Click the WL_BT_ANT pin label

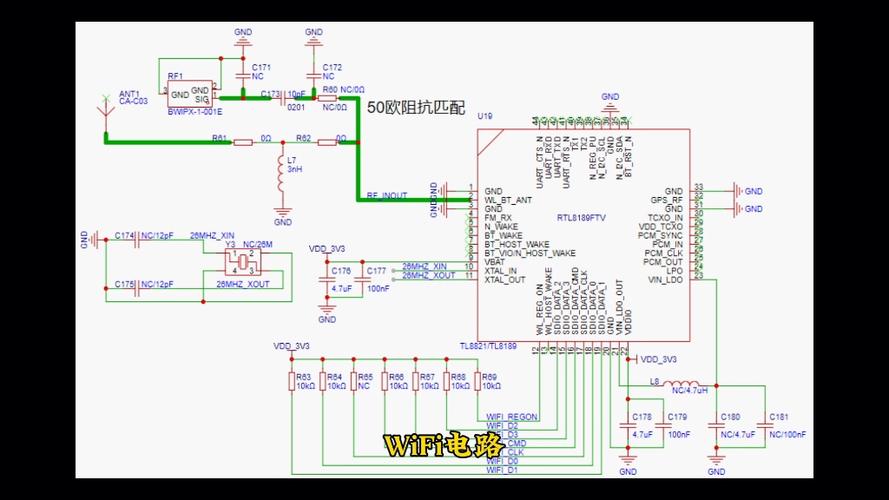click(508, 200)
